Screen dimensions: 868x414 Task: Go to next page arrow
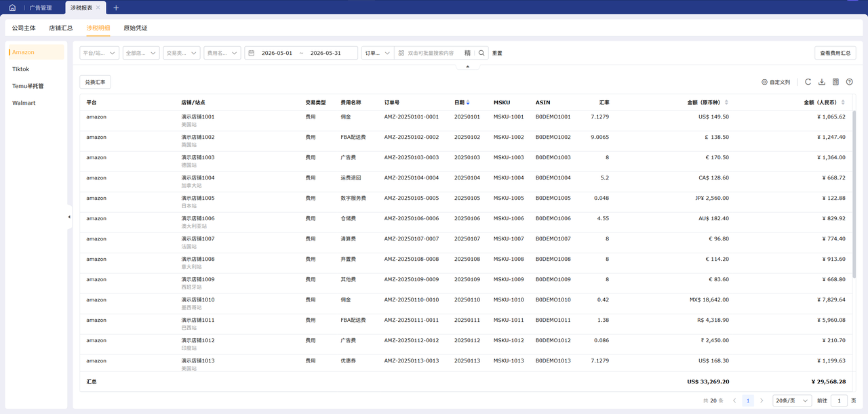point(762,401)
